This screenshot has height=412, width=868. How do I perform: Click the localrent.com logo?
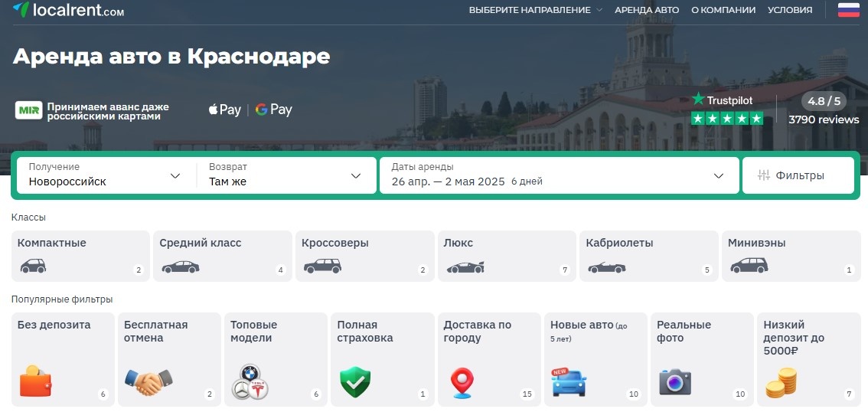point(68,9)
